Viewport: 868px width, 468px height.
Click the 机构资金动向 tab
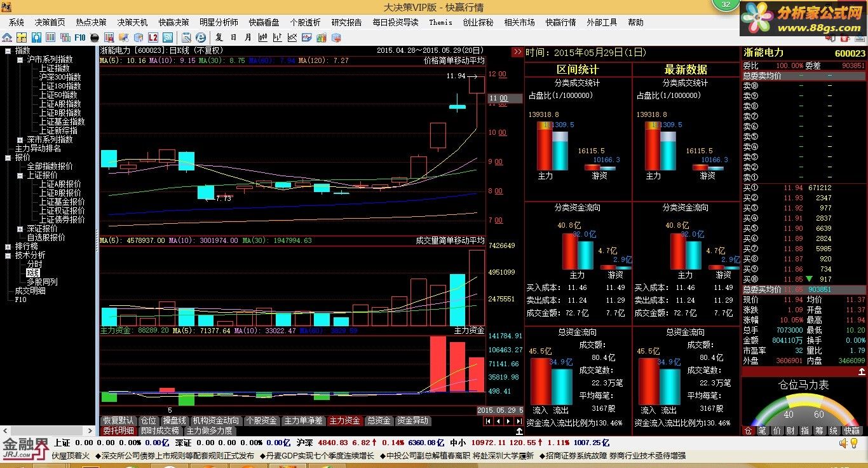tap(216, 421)
